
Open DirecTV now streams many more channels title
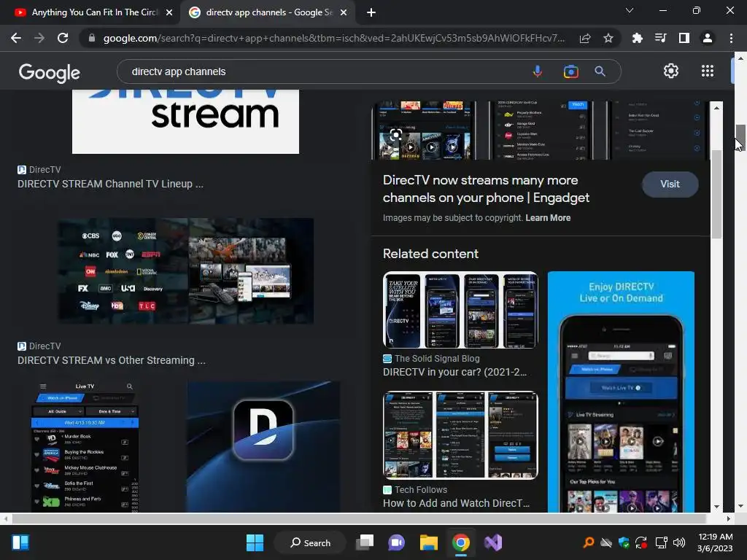pyautogui.click(x=486, y=189)
